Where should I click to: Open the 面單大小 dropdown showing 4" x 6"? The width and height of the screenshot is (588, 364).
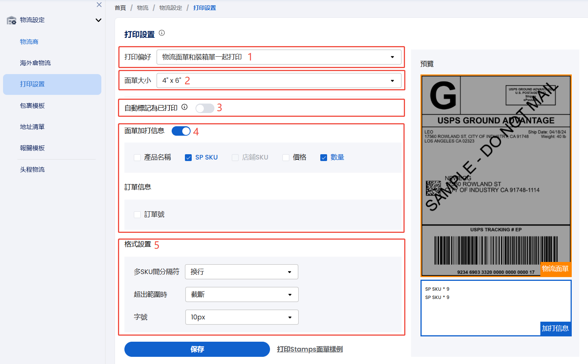click(279, 81)
